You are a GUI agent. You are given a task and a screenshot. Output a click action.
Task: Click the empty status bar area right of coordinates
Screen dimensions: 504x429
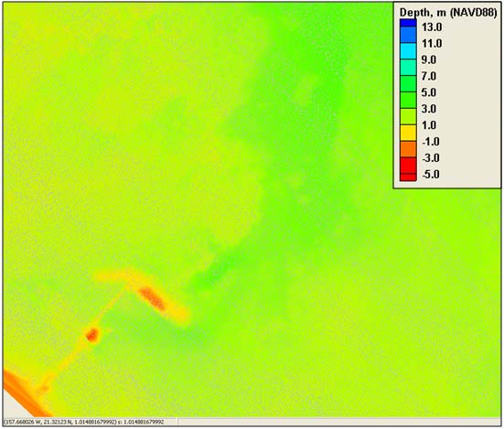click(x=339, y=422)
